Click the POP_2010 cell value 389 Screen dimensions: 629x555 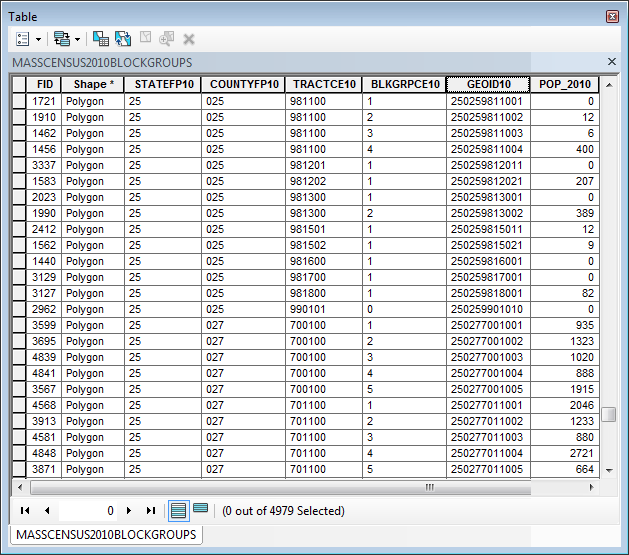(565, 213)
